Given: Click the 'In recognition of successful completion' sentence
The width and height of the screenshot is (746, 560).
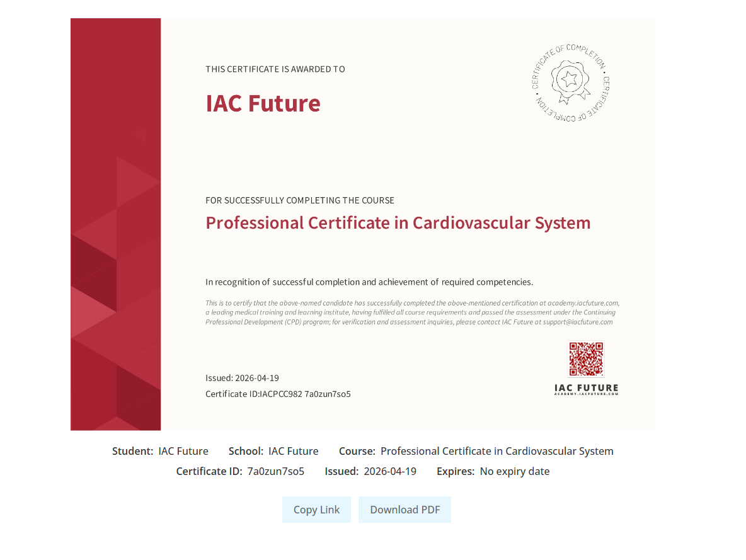Looking at the screenshot, I should (x=369, y=282).
